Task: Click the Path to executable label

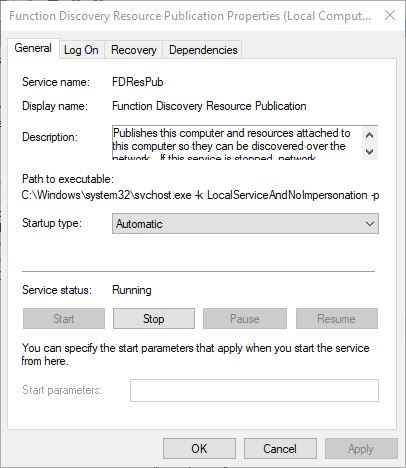Action: coord(68,179)
